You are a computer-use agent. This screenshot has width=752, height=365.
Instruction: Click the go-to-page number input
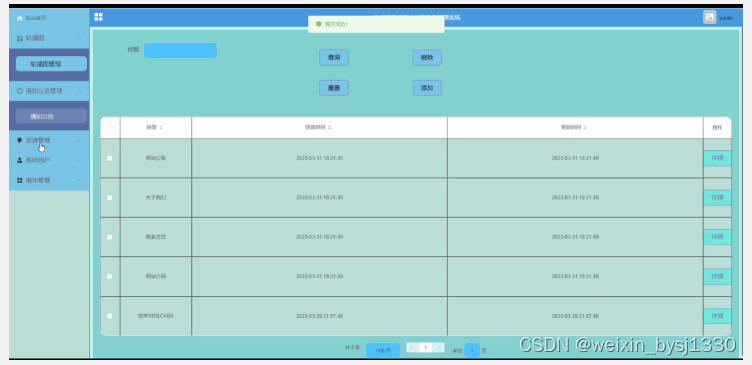[x=472, y=351]
